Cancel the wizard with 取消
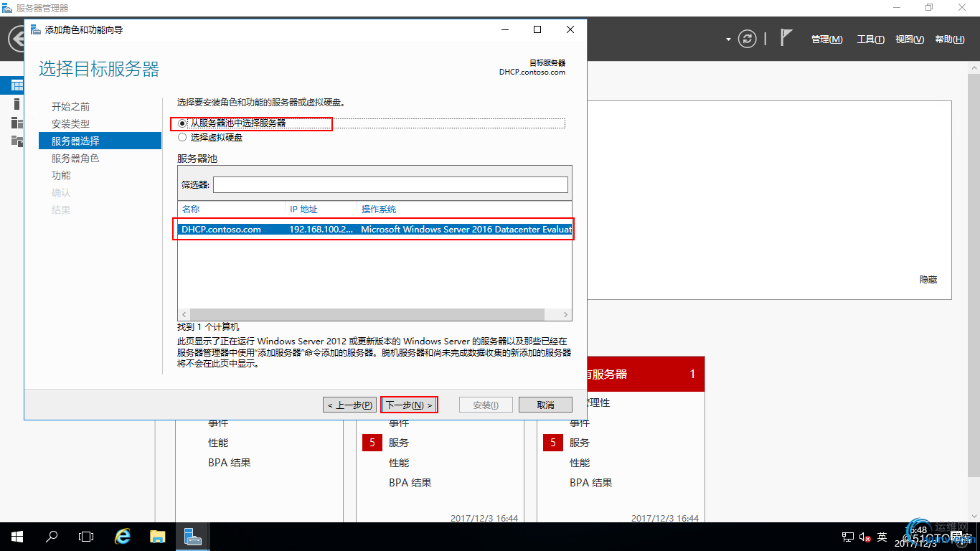Image resolution: width=980 pixels, height=551 pixels. (x=545, y=405)
